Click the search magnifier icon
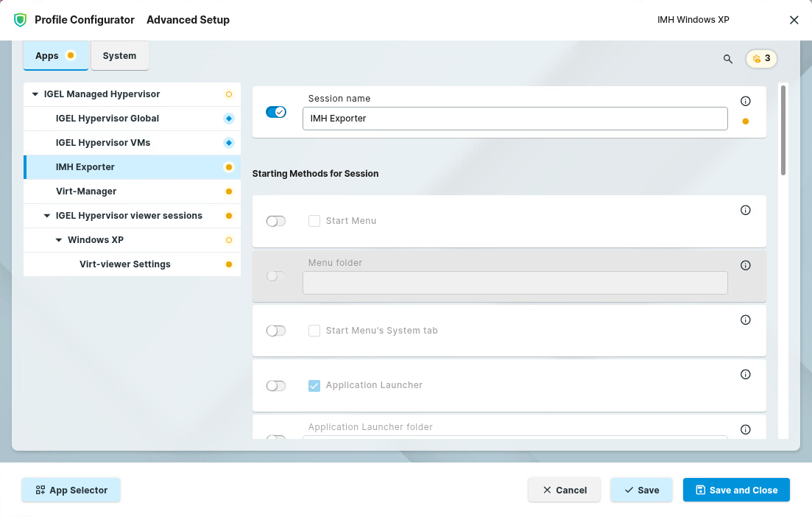Viewport: 812px width, 517px height. (x=727, y=59)
